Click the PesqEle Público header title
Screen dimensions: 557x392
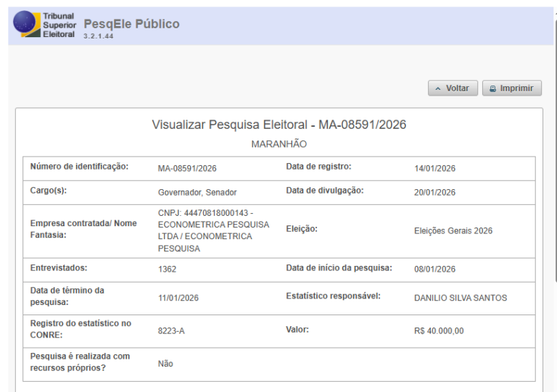(131, 24)
